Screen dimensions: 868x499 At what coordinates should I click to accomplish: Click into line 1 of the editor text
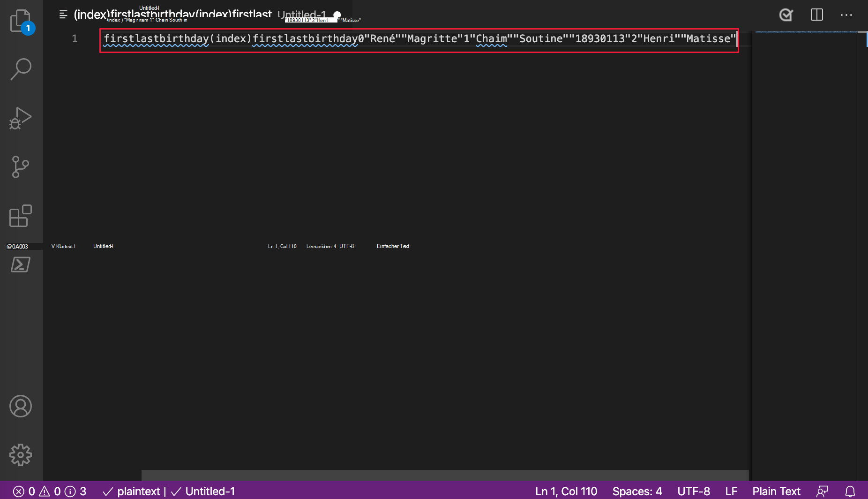(x=419, y=39)
